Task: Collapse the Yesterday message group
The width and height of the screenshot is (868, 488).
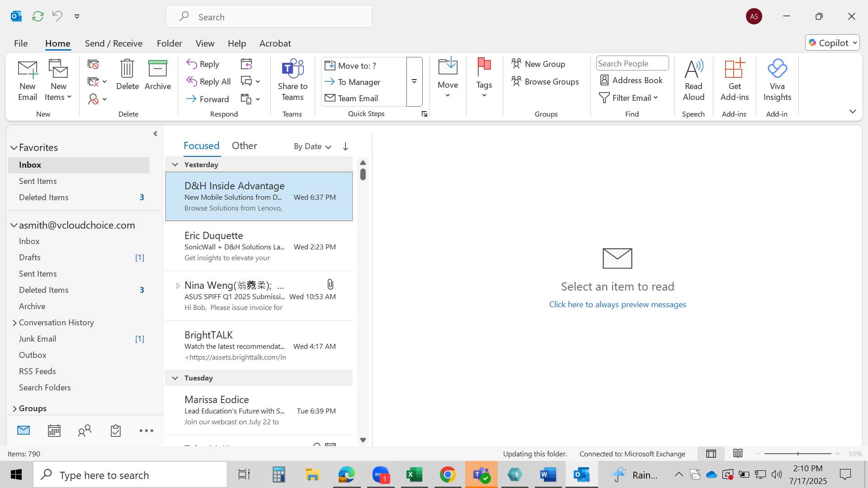Action: (x=175, y=164)
